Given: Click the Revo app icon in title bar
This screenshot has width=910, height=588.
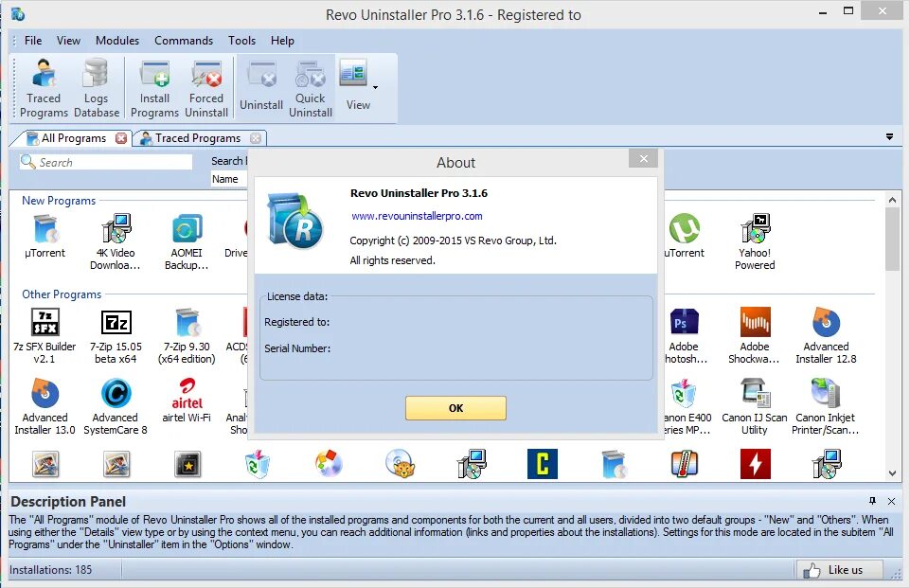Looking at the screenshot, I should 17,14.
